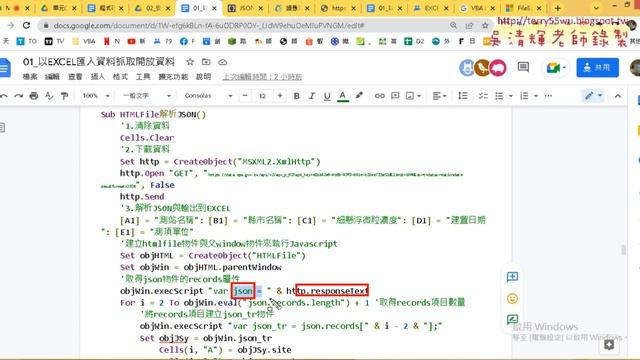Viewport: 640px width, 360px height.
Task: Click the line spacing icon
Action: point(463,96)
